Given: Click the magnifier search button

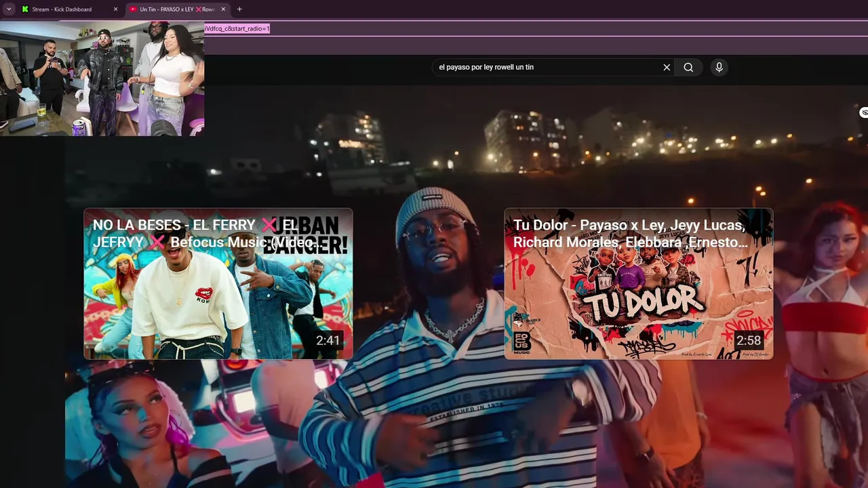Looking at the screenshot, I should coord(688,67).
